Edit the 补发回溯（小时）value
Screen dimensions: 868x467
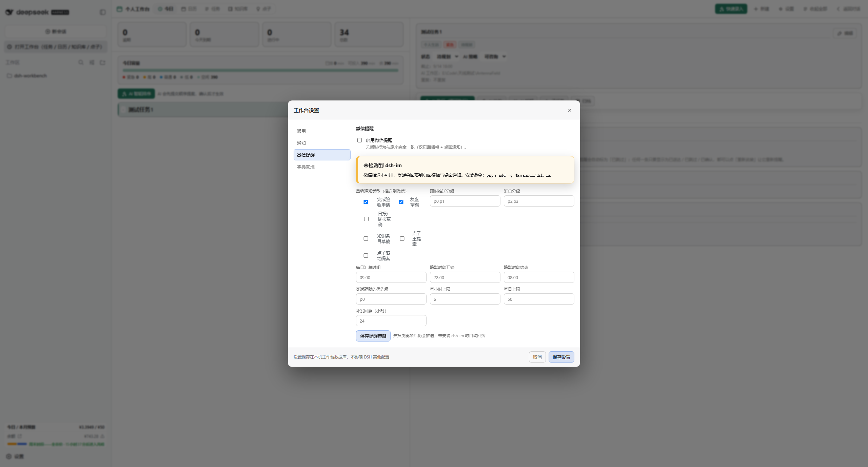tap(391, 321)
